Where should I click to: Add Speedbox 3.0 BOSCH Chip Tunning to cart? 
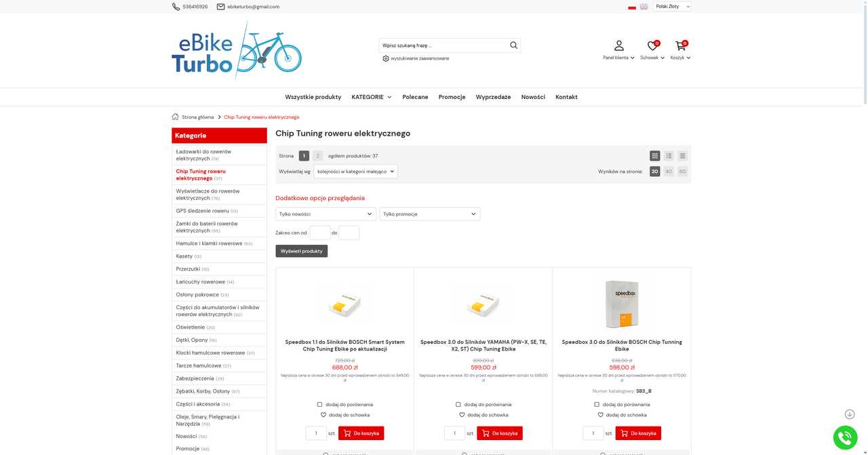638,433
